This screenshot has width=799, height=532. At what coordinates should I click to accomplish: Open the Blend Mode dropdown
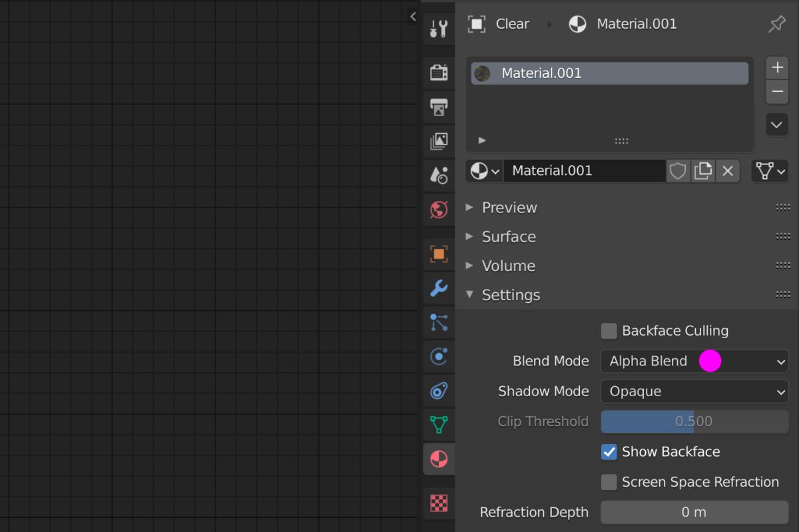click(694, 362)
